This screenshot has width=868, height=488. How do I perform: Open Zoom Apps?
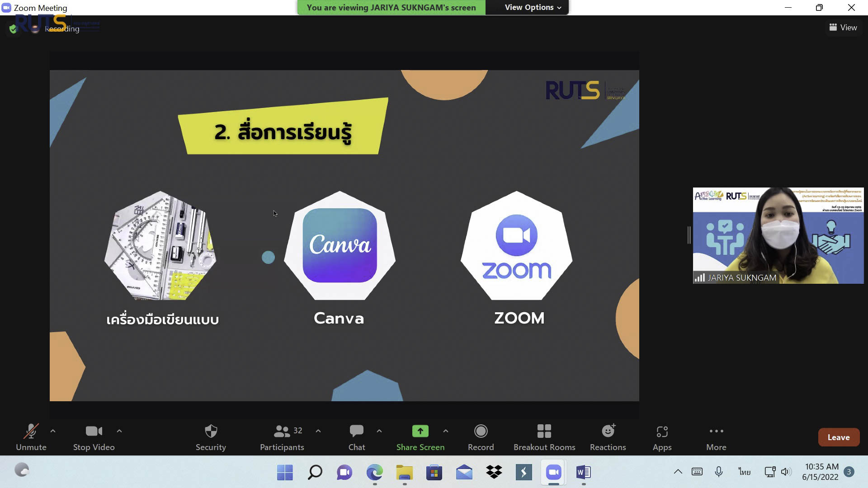[662, 437]
